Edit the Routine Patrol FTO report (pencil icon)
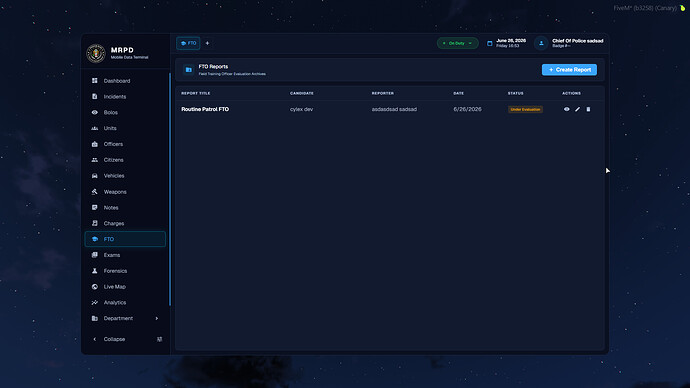Screen dimensions: 690x388 click(577, 109)
